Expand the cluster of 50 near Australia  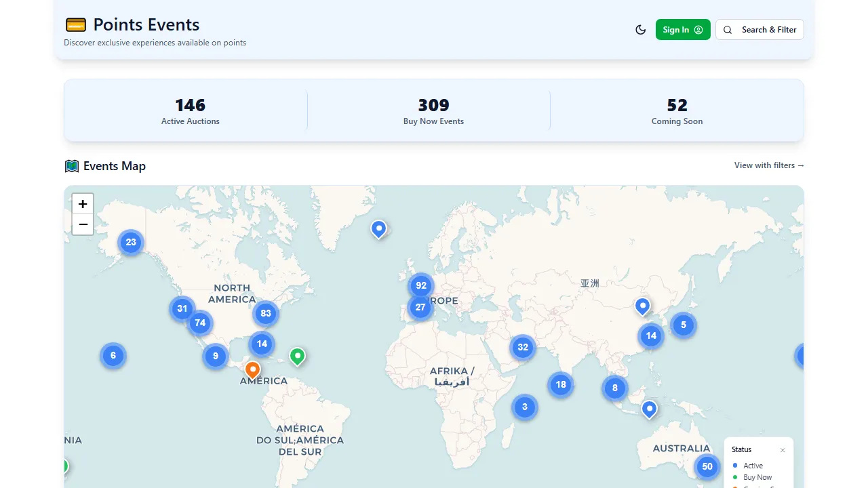pos(707,466)
